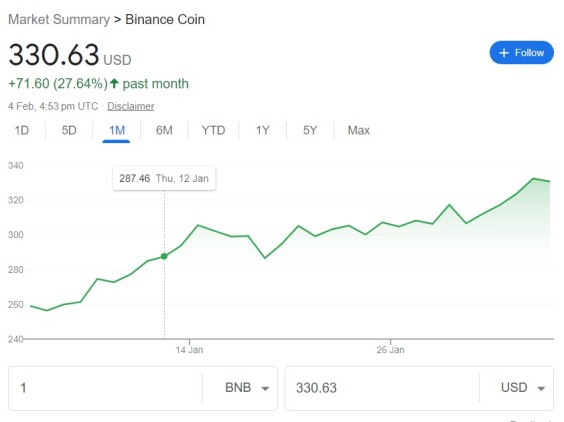Click the 26 Jan marker on chart axis
564x422 pixels.
(390, 349)
